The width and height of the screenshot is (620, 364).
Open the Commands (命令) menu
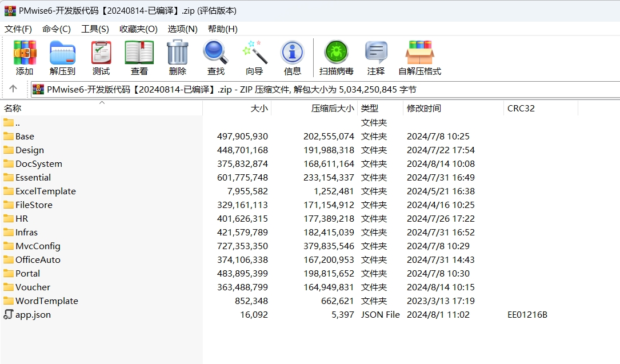point(57,29)
